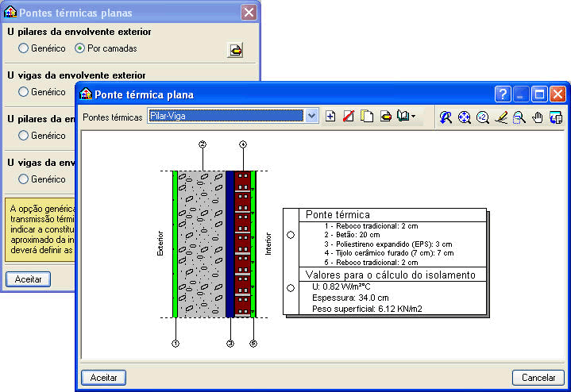Viewport: 571px width, 392px height.
Task: Select Genérico for U pilares da envolvente exterior
Action: tap(23, 48)
